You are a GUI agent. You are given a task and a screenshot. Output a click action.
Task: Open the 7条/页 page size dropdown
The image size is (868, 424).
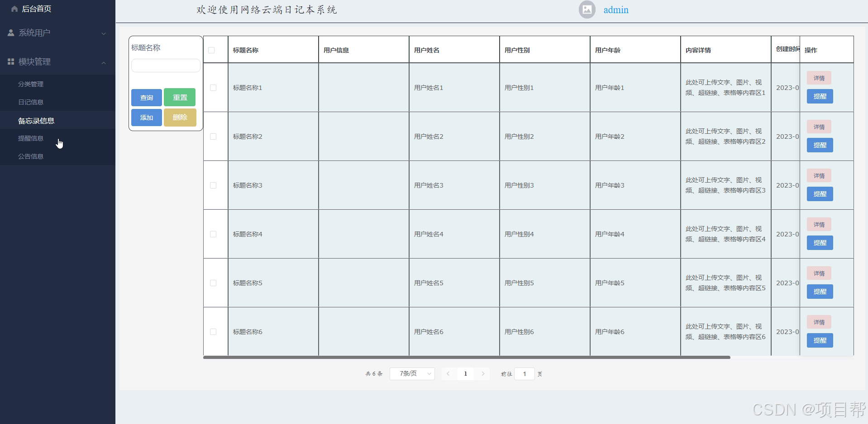(412, 374)
